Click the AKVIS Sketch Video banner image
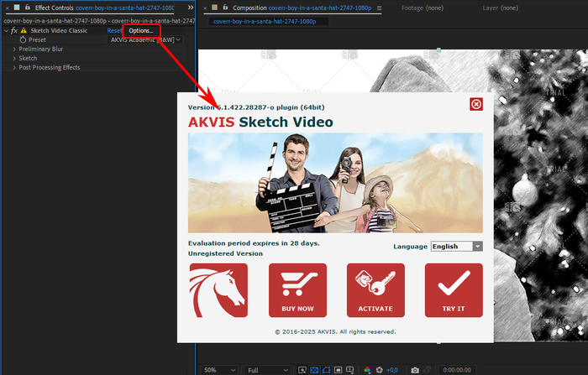Image resolution: width=588 pixels, height=375 pixels. pyautogui.click(x=335, y=183)
